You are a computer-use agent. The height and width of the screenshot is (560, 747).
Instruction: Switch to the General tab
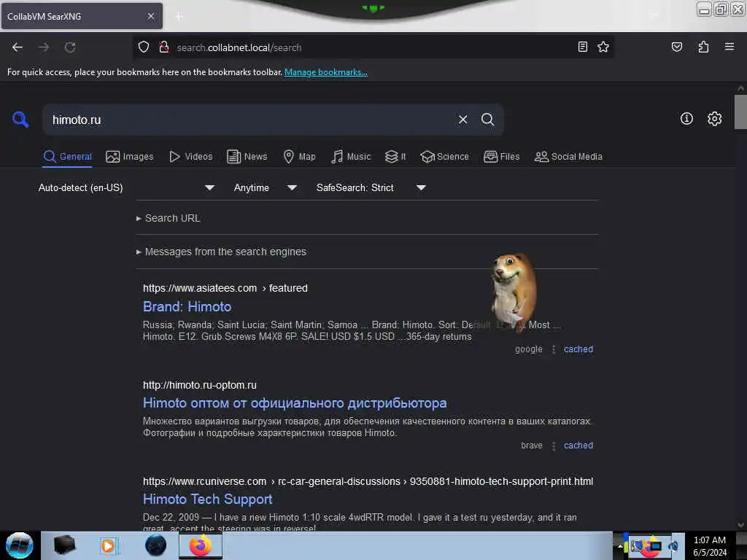(x=67, y=157)
